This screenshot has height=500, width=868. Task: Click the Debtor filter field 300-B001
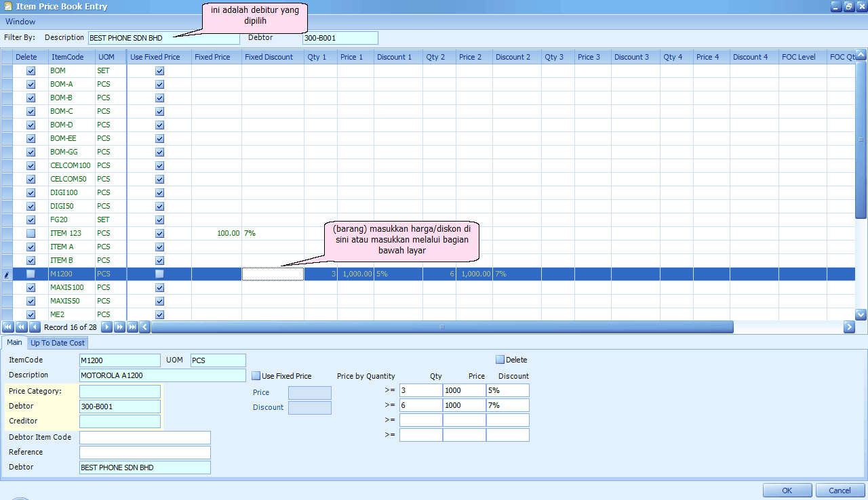coord(340,38)
